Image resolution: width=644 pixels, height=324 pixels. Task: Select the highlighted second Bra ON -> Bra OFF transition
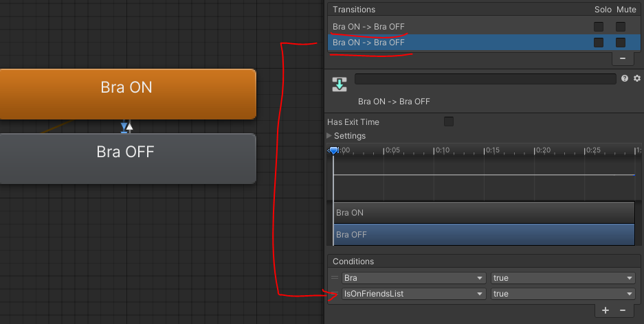pyautogui.click(x=484, y=43)
